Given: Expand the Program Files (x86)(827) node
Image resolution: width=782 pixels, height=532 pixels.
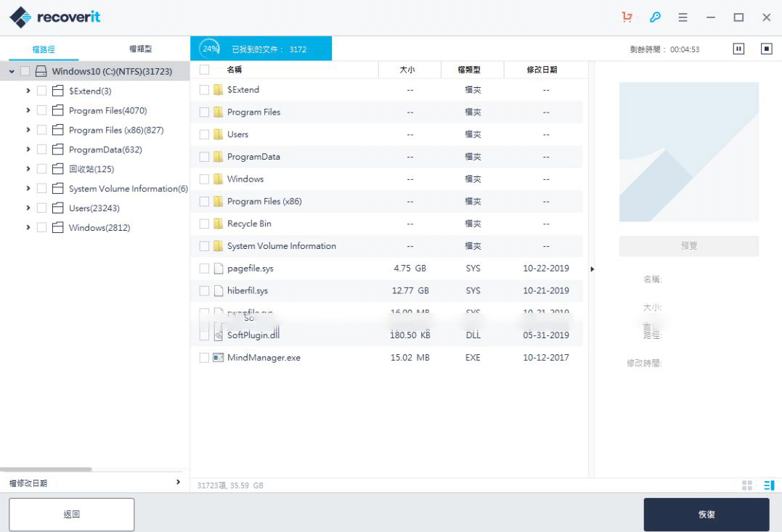Looking at the screenshot, I should [x=28, y=130].
